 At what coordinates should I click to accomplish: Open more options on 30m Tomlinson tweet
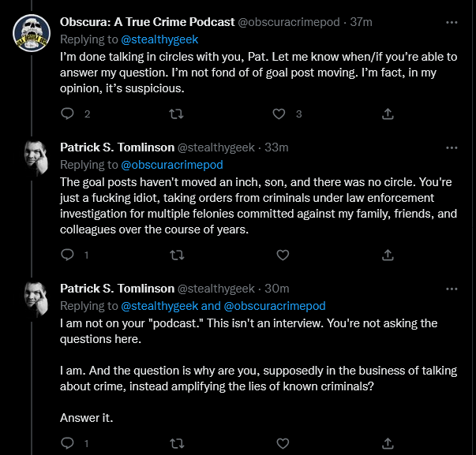(452, 289)
